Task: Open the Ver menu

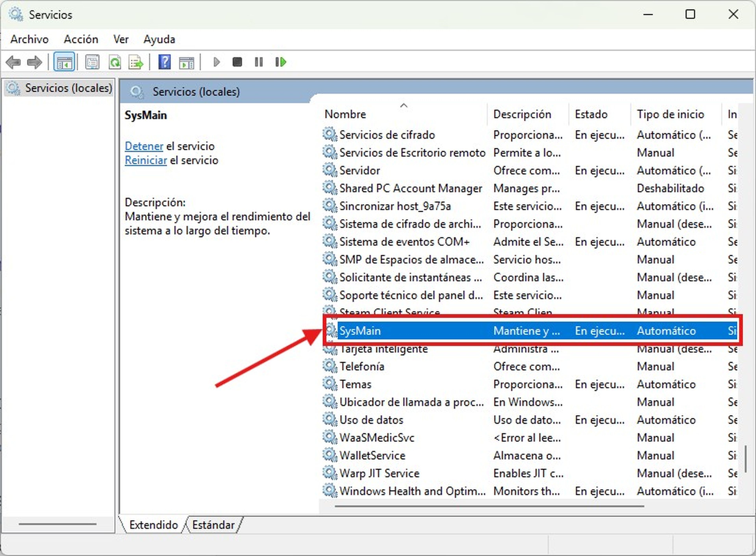Action: 121,39
